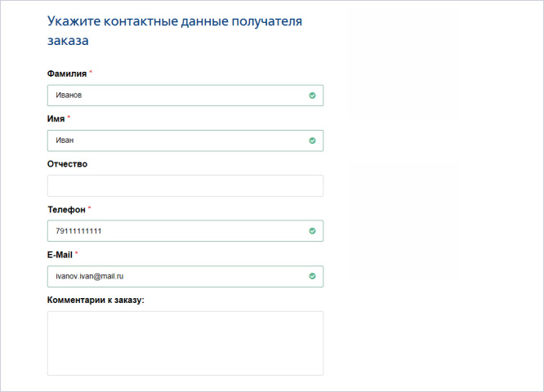
Task: Click the green checkmark in E-Mail field
Action: (x=312, y=276)
